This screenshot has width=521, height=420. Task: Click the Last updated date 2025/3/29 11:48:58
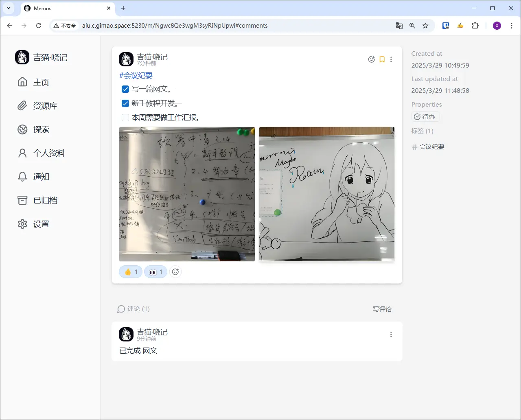point(440,91)
